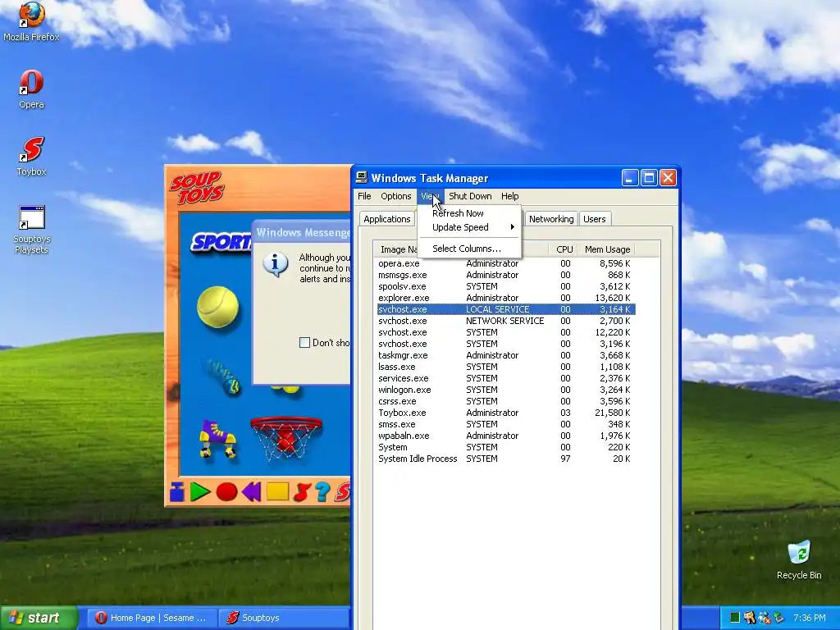Open the Options menu in Task Manager
This screenshot has width=840, height=630.
[x=396, y=196]
